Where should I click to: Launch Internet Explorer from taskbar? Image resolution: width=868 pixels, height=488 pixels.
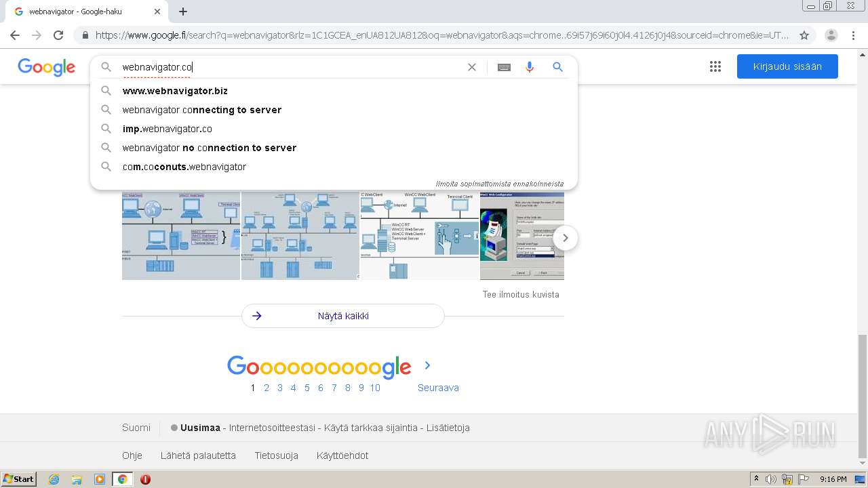pyautogui.click(x=54, y=479)
